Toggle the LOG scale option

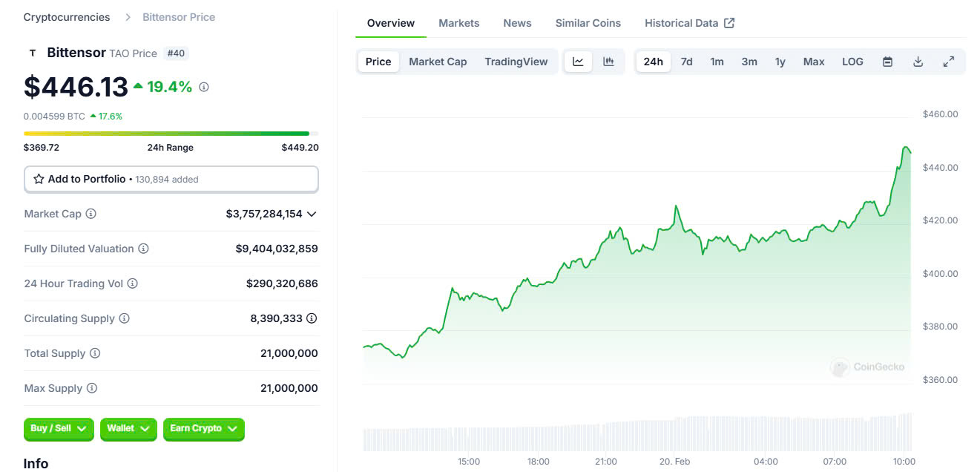point(852,62)
